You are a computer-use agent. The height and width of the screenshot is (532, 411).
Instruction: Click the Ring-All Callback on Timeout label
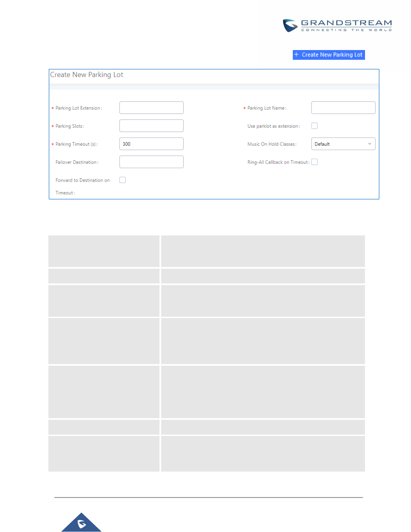279,162
